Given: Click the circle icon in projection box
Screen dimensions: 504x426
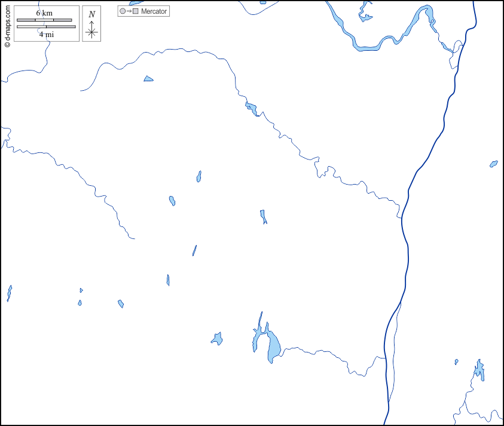Looking at the screenshot, I should coord(123,11).
